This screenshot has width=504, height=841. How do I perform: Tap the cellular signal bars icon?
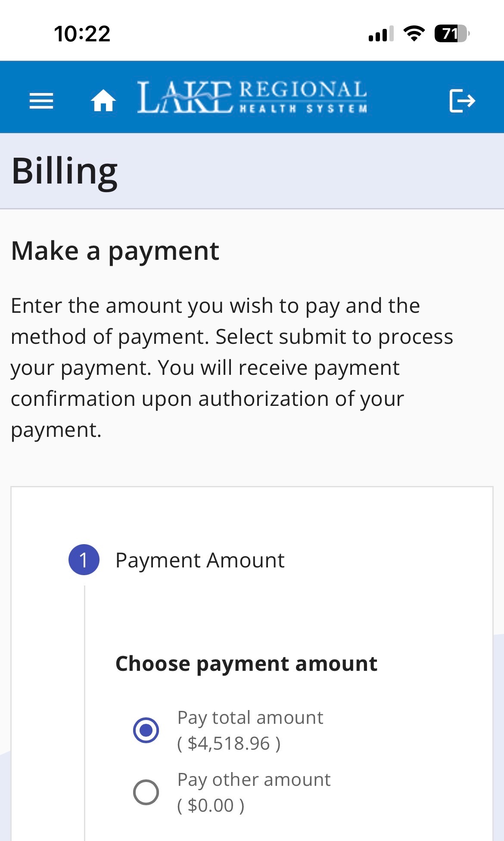coord(381,34)
